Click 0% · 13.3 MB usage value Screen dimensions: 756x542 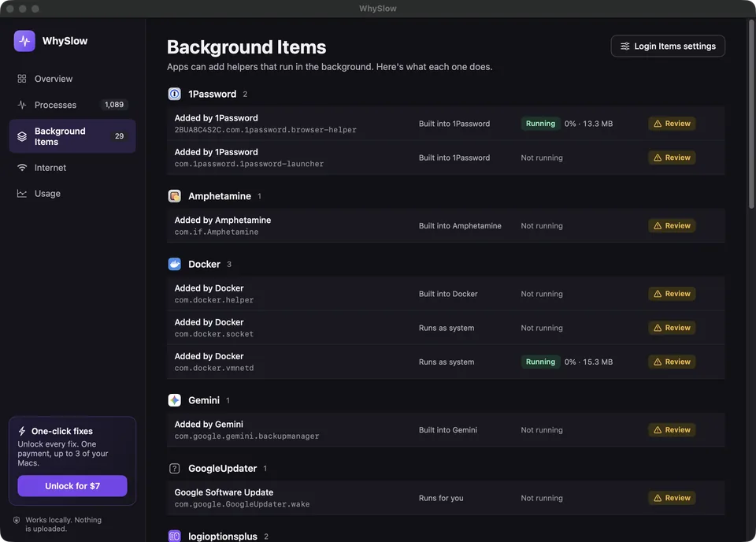[x=589, y=124]
